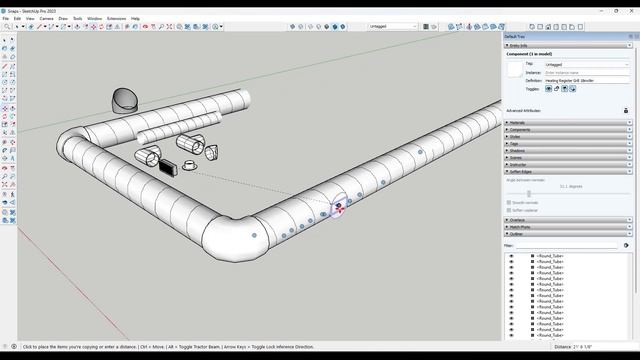640x360 pixels.
Task: Select the Eraser tool in top toolbar
Action: 31,27
